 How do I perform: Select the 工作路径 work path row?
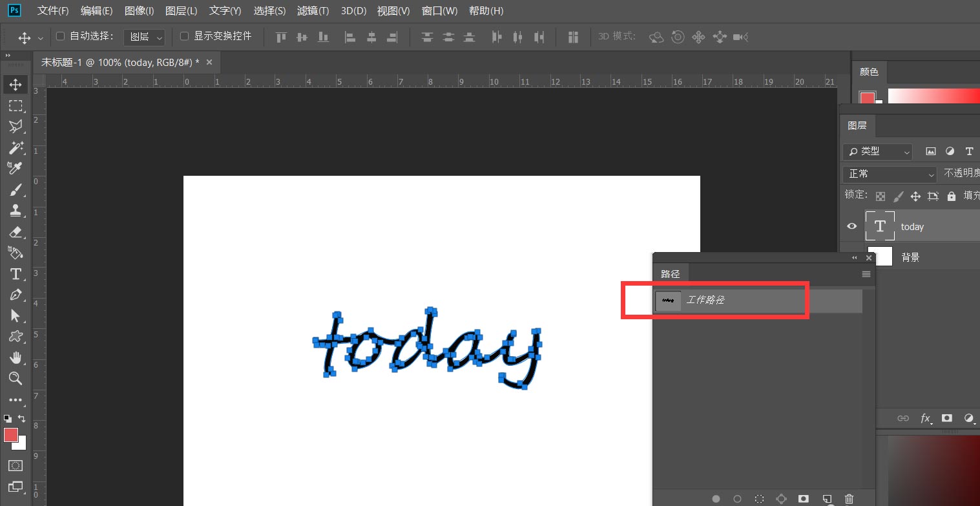(x=758, y=300)
